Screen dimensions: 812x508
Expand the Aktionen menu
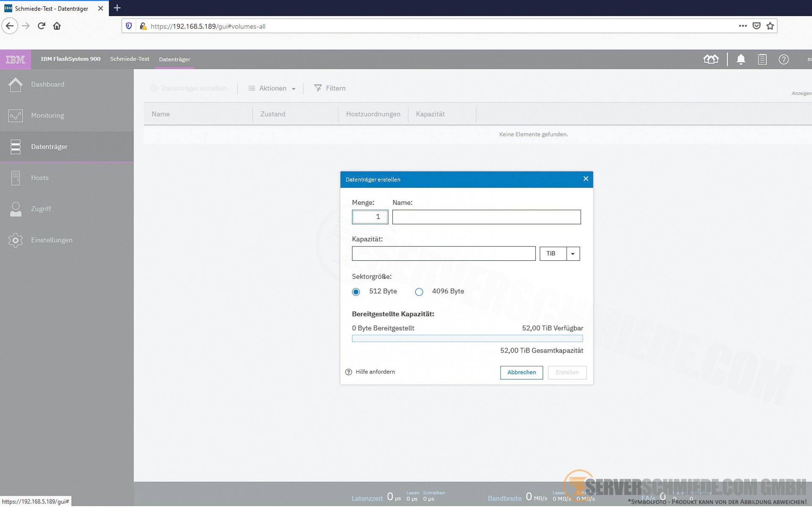tap(272, 88)
